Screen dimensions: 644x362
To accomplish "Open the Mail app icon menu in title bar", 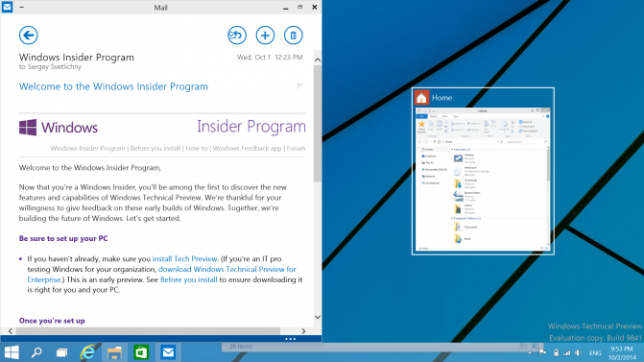I will [x=7, y=7].
